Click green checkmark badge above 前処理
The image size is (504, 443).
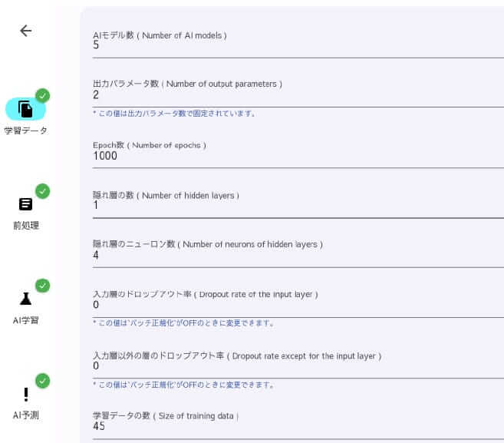coord(42,191)
